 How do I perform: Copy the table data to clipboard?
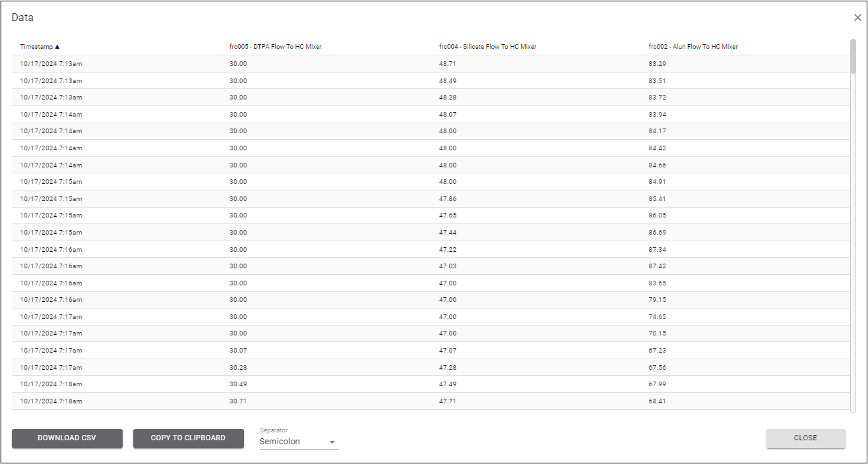(x=188, y=438)
